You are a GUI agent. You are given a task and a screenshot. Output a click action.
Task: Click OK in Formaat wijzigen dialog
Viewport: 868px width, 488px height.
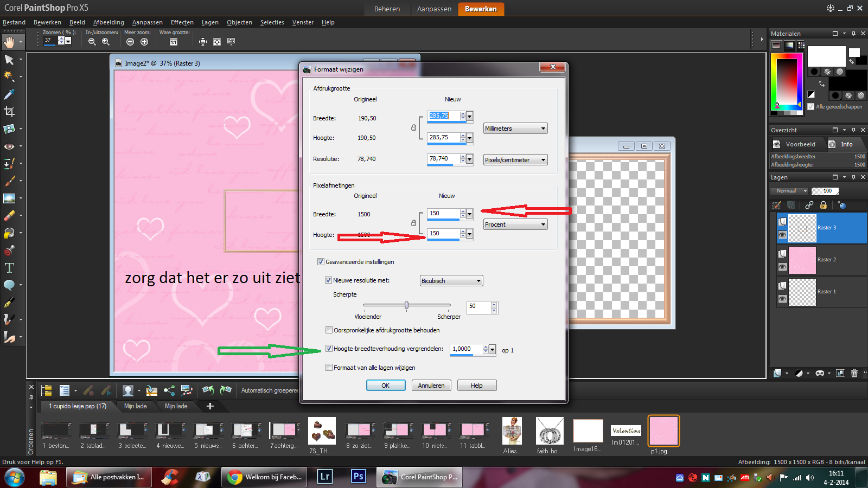tap(386, 386)
